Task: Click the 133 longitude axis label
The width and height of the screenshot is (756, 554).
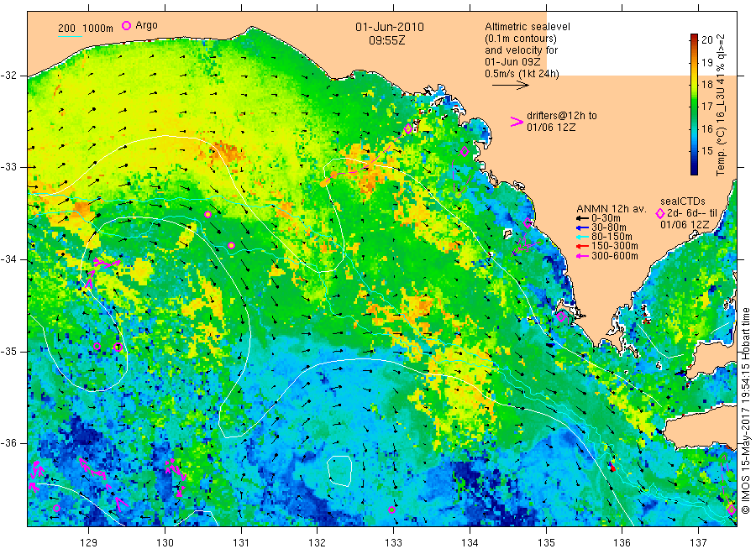Action: pos(393,543)
